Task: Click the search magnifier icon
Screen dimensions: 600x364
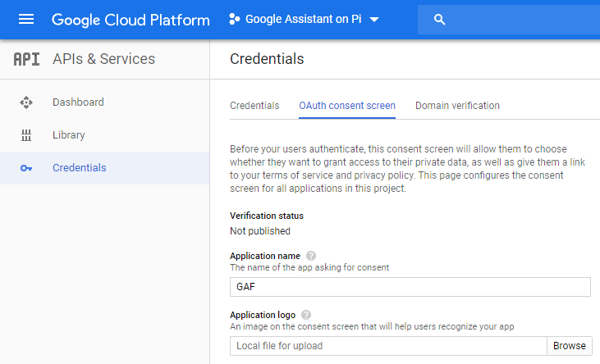Action: [439, 20]
